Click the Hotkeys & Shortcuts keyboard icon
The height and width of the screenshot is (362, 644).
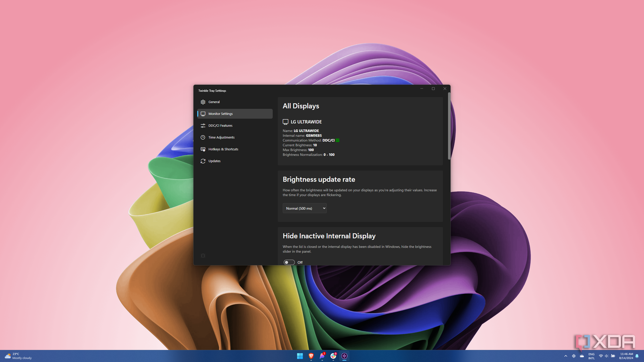coord(203,149)
